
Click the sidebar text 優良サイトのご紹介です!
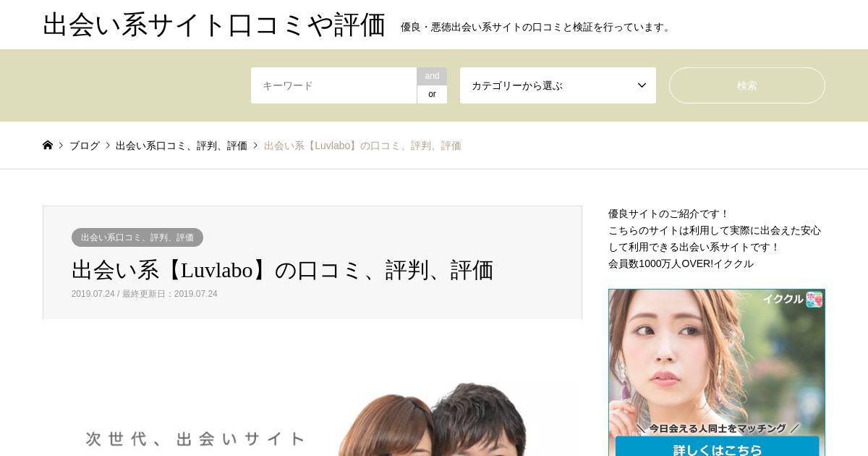669,214
